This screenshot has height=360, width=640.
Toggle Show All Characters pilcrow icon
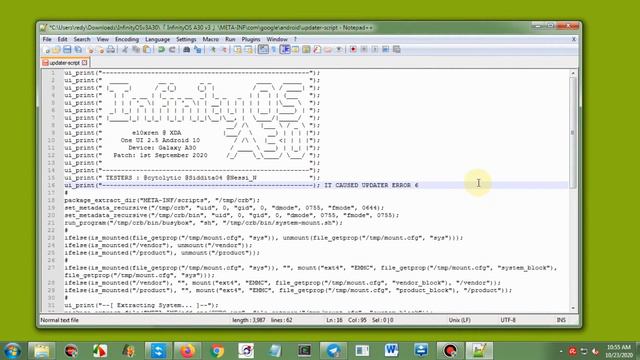[x=274, y=50]
